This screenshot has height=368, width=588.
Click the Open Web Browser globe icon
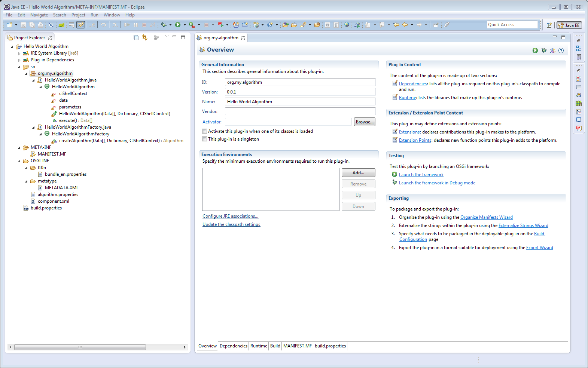[x=347, y=25]
